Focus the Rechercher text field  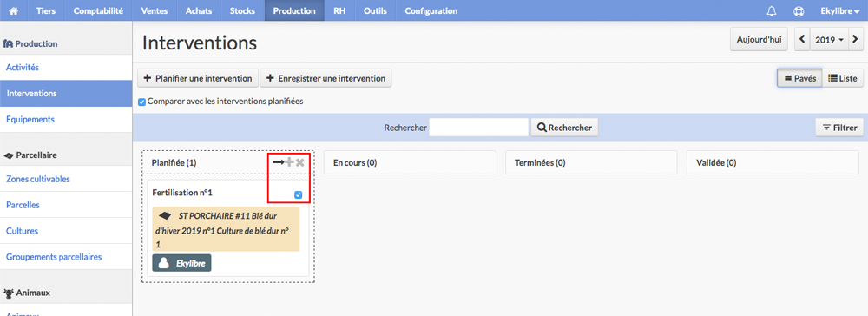coord(479,128)
